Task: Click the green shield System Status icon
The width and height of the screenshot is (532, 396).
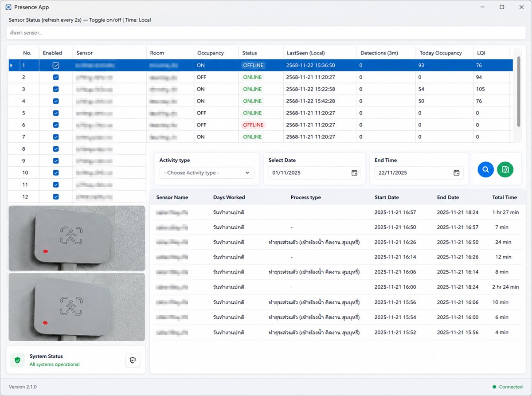Action: point(18,360)
